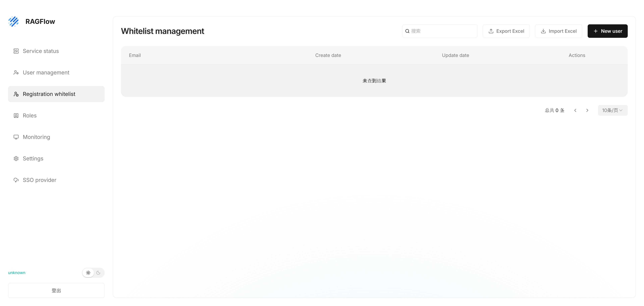Open Monitoring page
The image size is (644, 306).
point(56,137)
